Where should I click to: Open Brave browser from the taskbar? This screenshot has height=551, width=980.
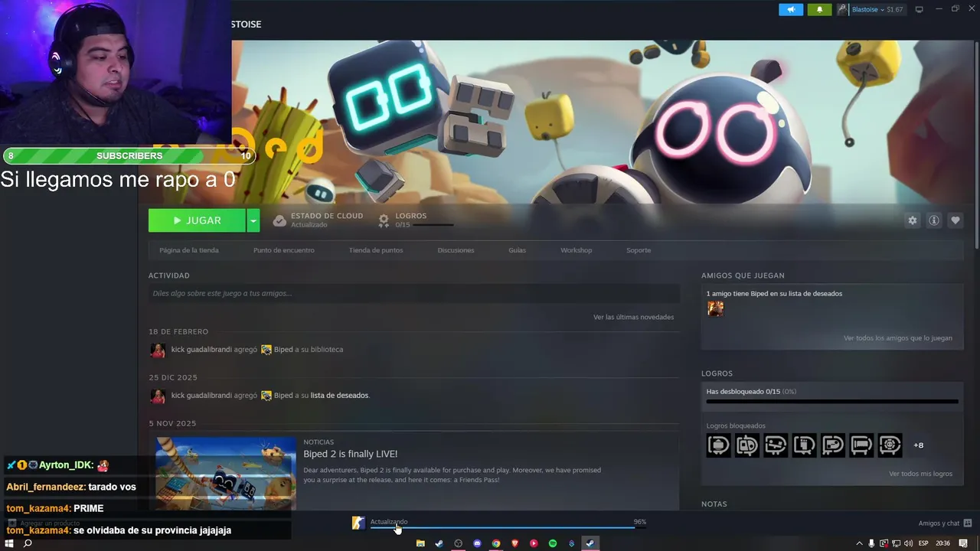point(515,543)
